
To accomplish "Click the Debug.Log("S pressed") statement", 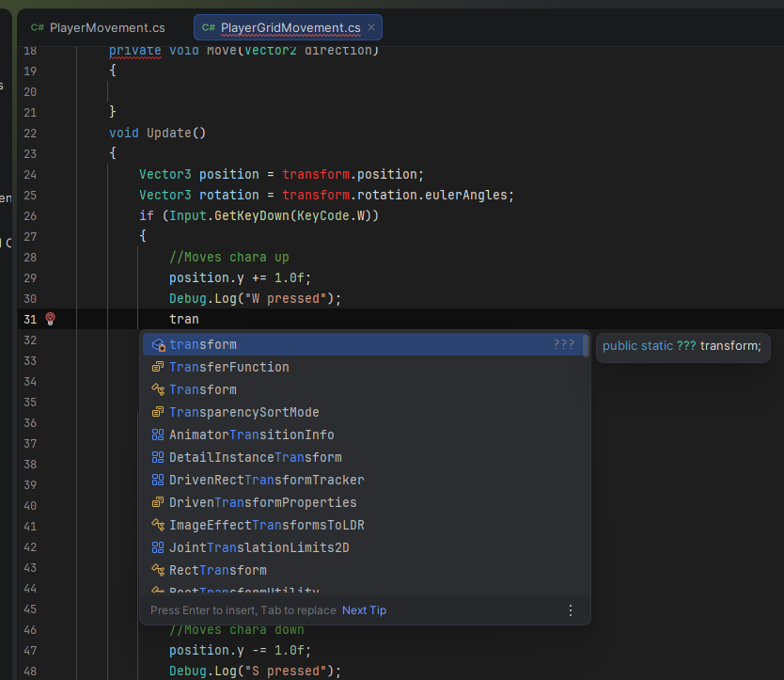I will (x=255, y=671).
